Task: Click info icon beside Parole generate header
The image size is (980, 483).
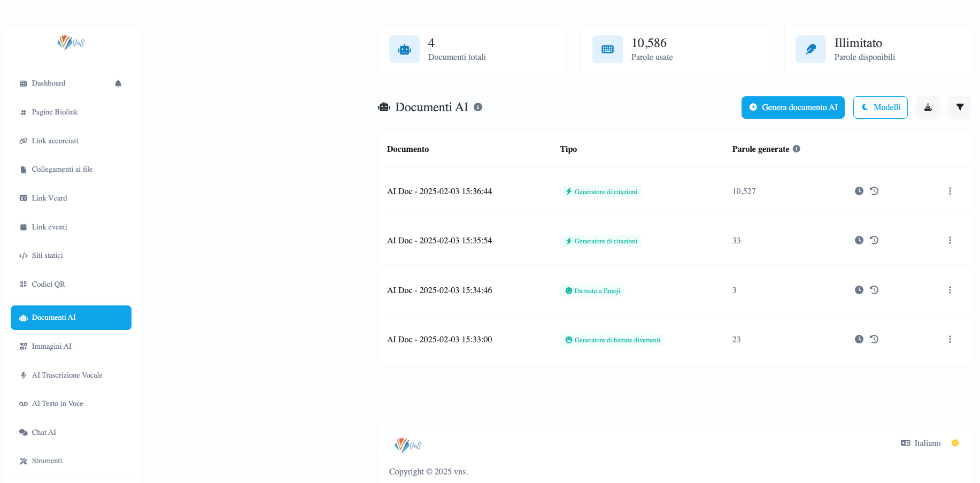Action: coord(796,149)
